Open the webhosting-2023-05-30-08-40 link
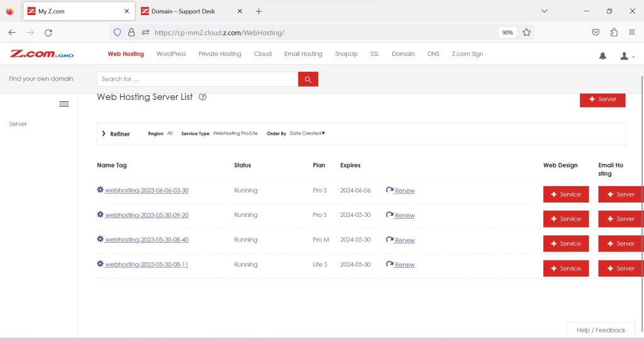Screen dimensions: 644x339 coord(147,240)
